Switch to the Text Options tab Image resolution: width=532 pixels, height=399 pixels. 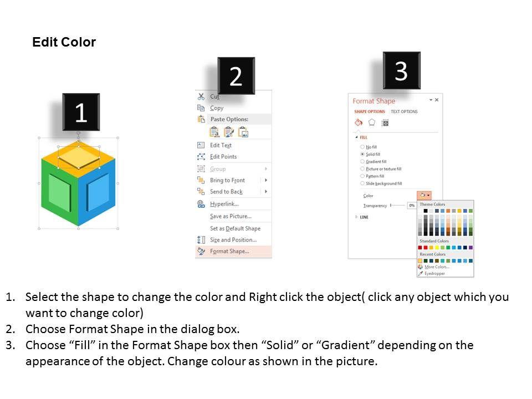[404, 112]
